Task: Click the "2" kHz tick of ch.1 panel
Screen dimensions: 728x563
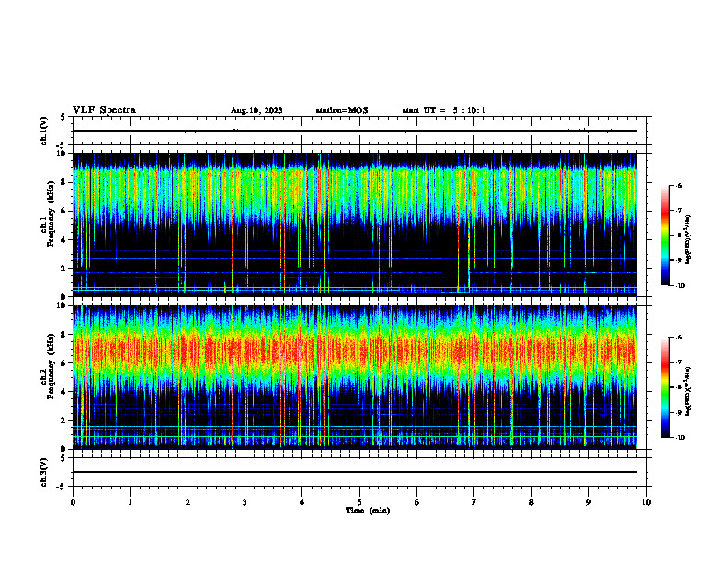Action: point(63,269)
